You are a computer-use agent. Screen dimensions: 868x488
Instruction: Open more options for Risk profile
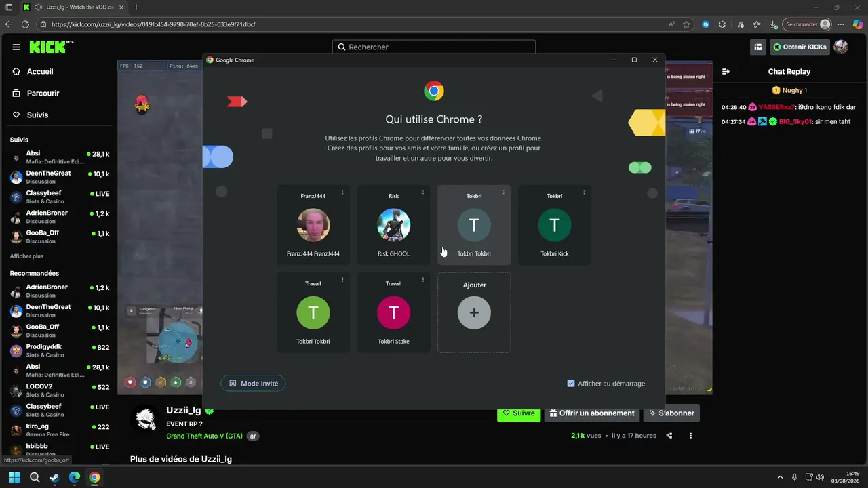(423, 192)
